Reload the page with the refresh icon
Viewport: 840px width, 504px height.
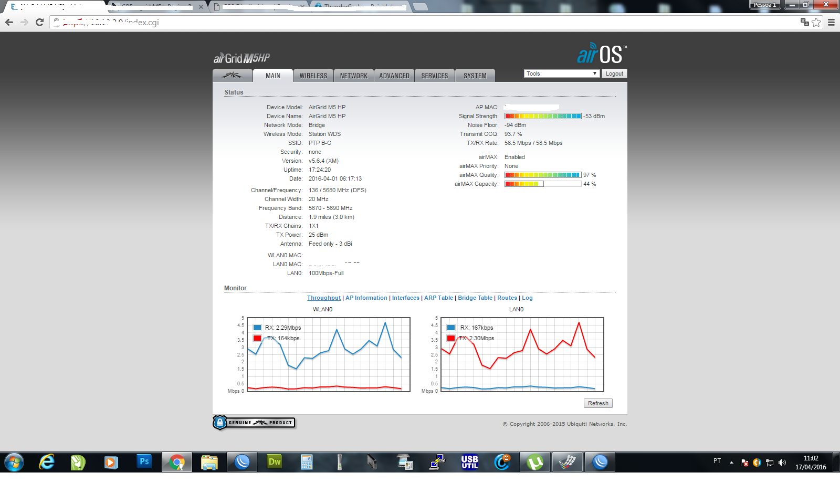(39, 22)
